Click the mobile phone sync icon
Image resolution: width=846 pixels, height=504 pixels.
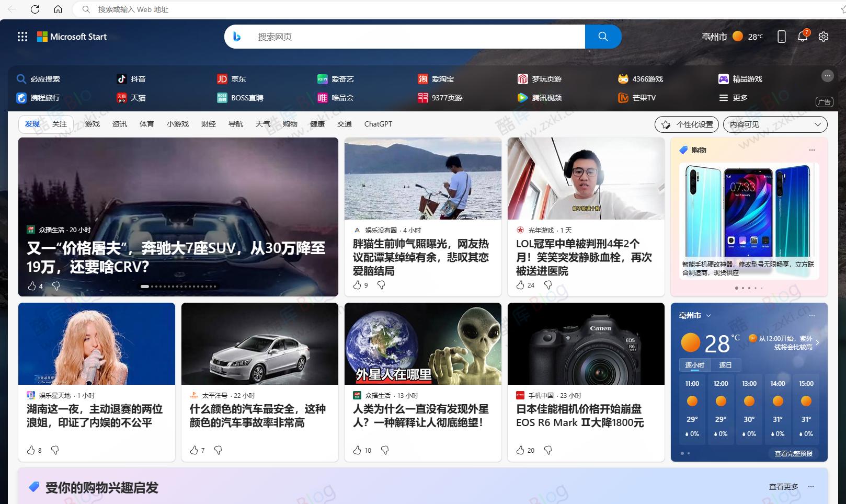click(x=781, y=37)
